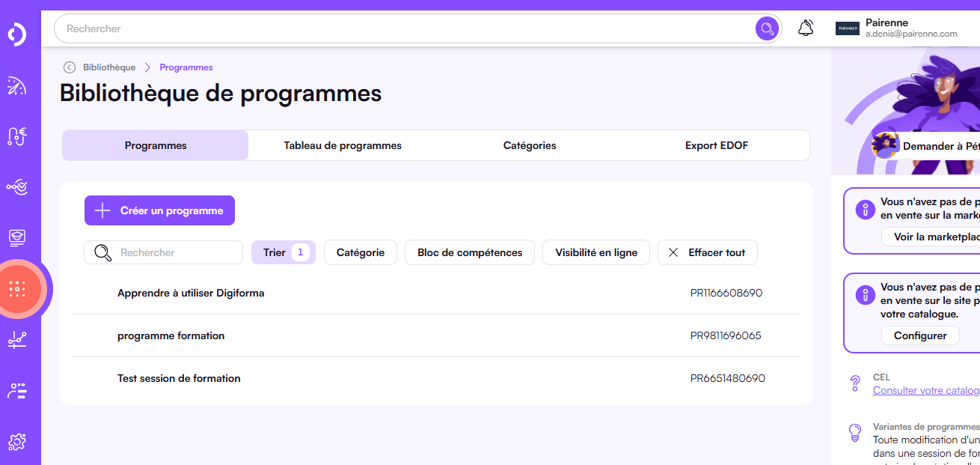This screenshot has width=980, height=465.
Task: Open the Trier sorting dropdown
Action: tap(283, 252)
